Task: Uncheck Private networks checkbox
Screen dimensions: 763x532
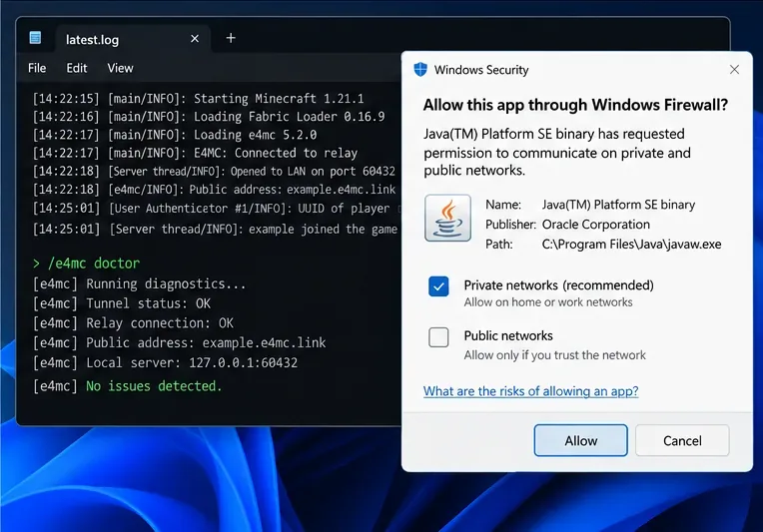Action: 438,286
